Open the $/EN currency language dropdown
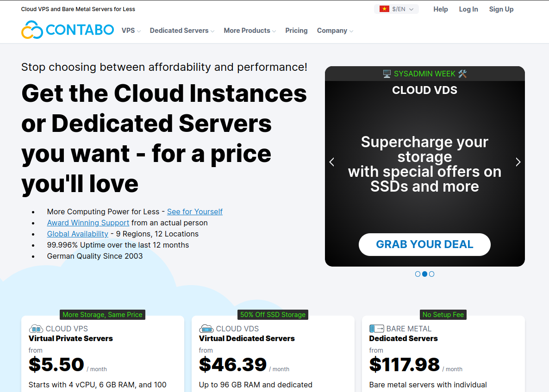 tap(396, 9)
